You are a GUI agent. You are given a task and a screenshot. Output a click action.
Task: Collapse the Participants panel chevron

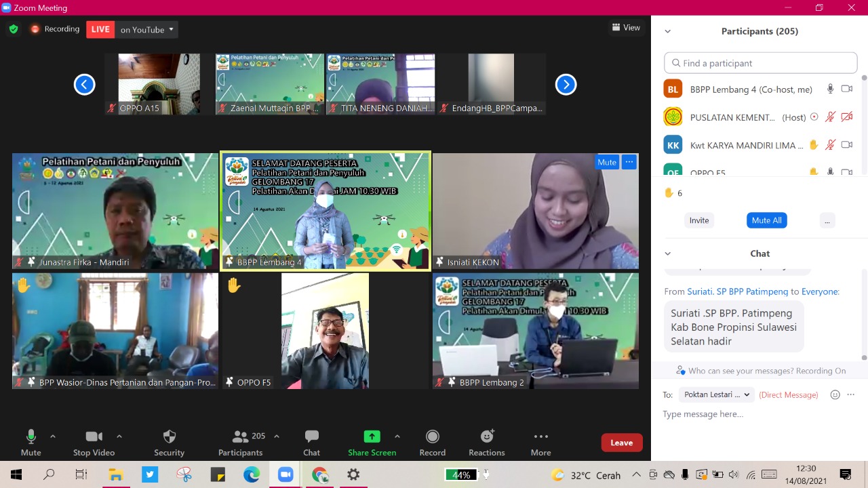click(x=667, y=31)
